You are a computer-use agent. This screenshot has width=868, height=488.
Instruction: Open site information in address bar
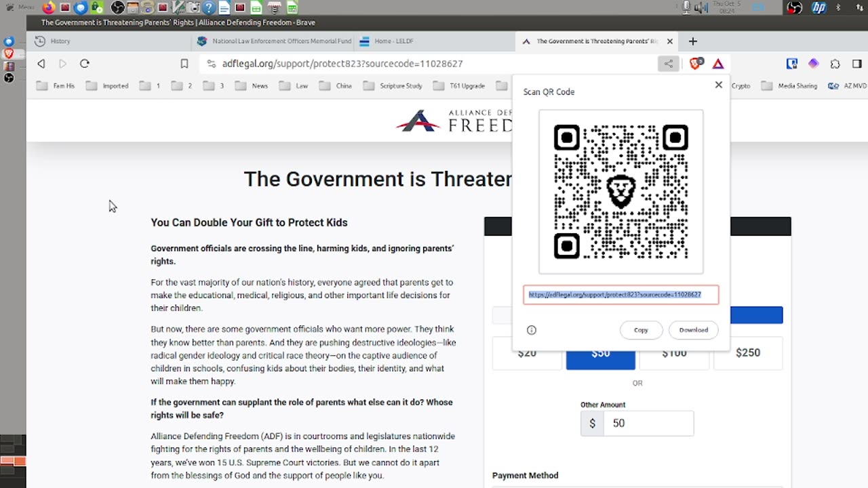[211, 64]
